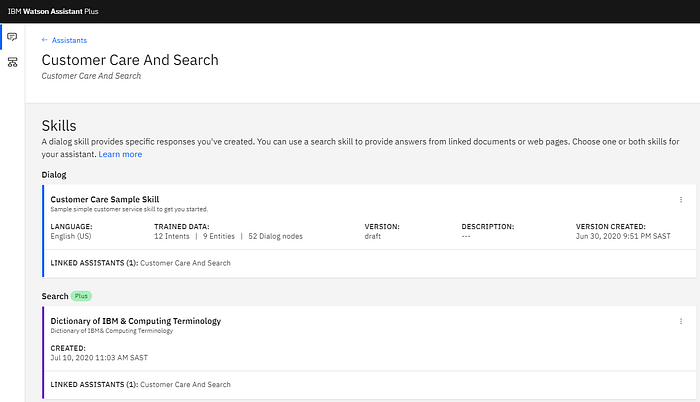Click linked assistant under Dialog skill card
Image resolution: width=700 pixels, height=402 pixels.
185,263
